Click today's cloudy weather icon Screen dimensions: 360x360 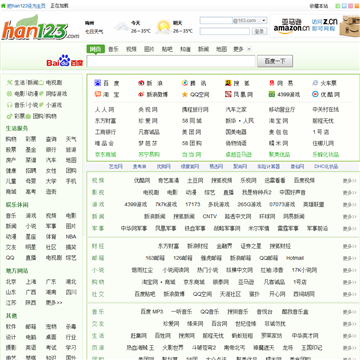point(122,27)
